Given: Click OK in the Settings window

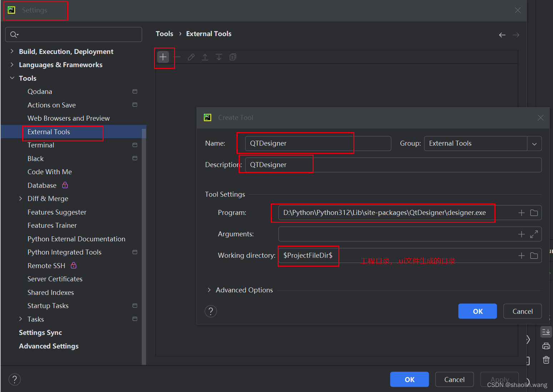Looking at the screenshot, I should (x=409, y=380).
